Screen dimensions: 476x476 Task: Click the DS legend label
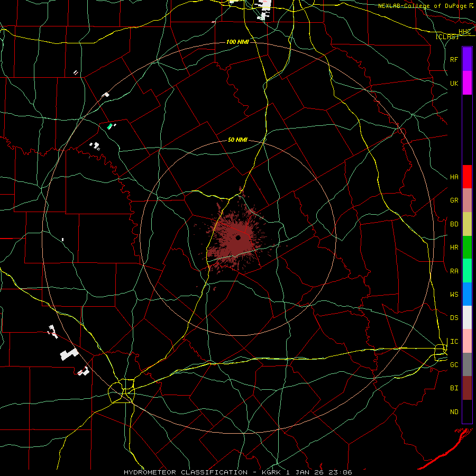click(x=454, y=318)
